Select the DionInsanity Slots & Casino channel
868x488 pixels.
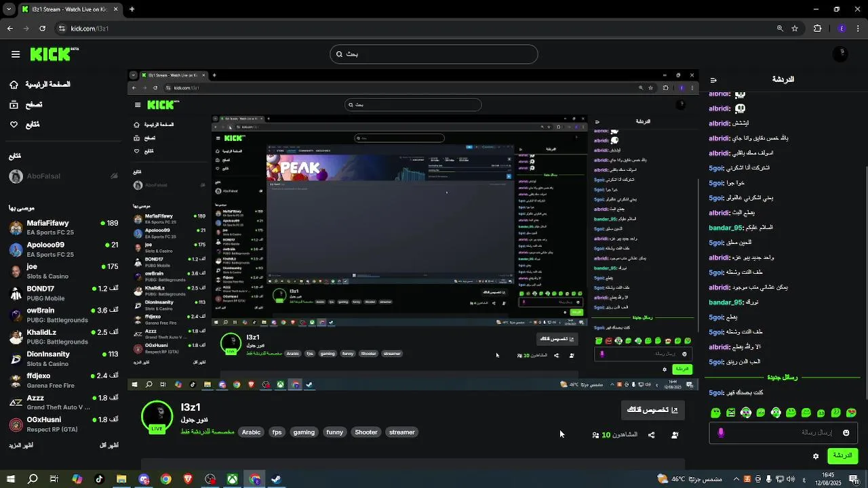(x=64, y=359)
